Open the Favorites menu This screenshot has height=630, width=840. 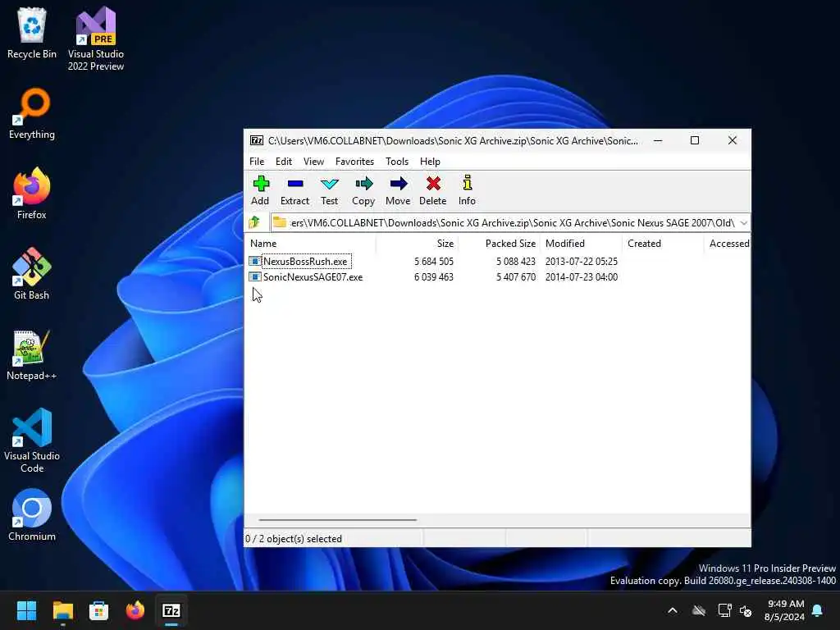coord(354,162)
